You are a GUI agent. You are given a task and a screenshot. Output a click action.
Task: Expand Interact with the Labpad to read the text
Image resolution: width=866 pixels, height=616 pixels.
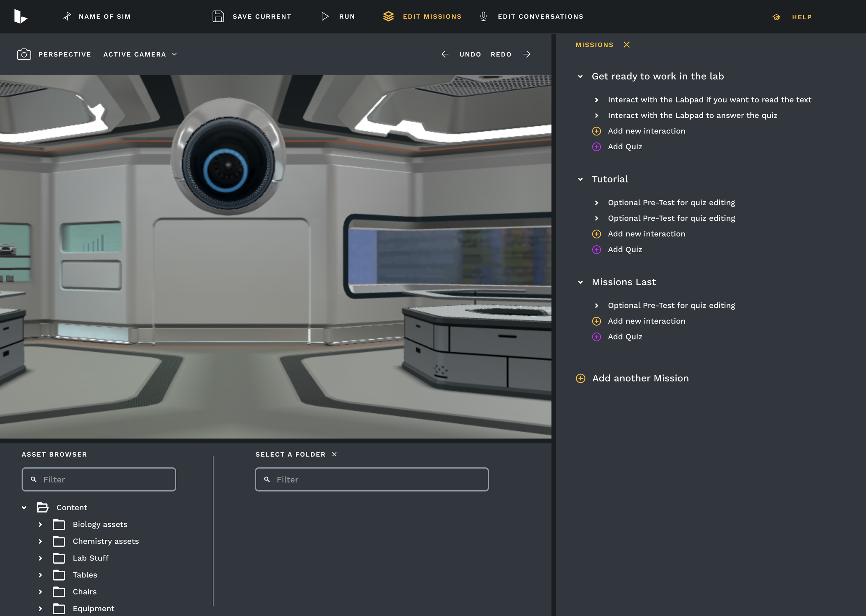pos(597,100)
